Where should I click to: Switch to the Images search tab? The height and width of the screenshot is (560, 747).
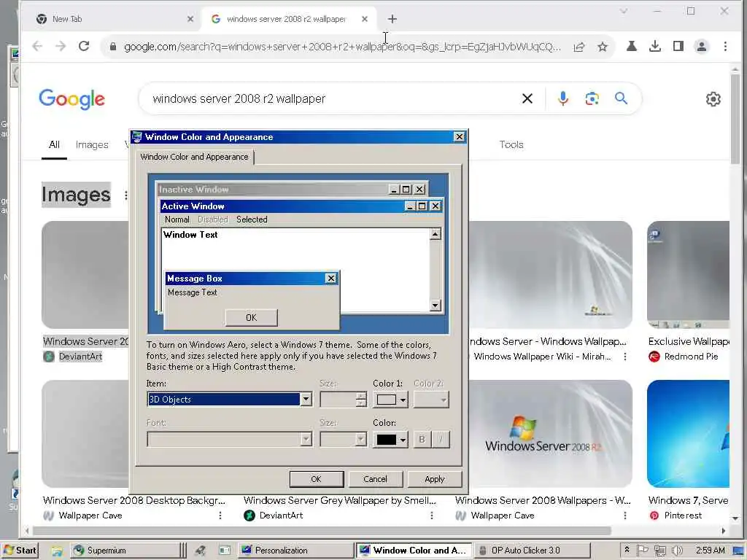[92, 145]
